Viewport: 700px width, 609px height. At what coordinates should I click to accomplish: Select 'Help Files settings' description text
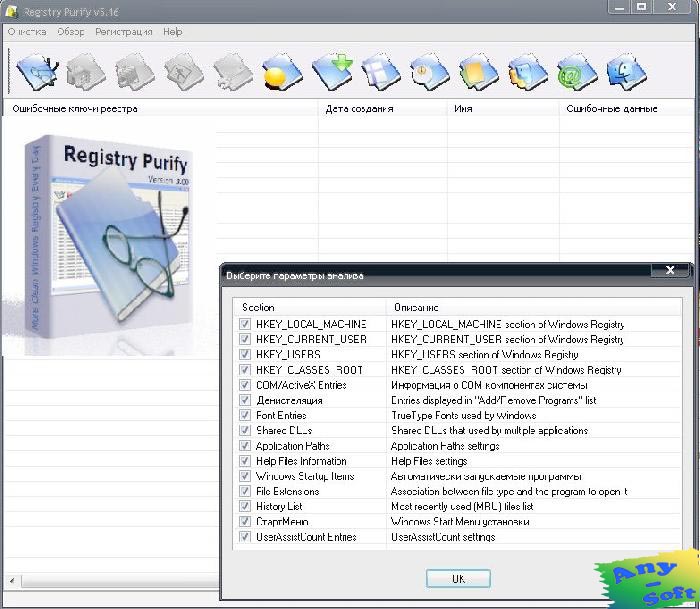tap(429, 461)
